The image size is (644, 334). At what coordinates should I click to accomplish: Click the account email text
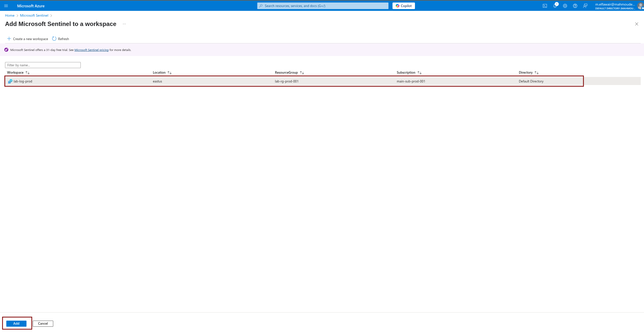pyautogui.click(x=615, y=4)
